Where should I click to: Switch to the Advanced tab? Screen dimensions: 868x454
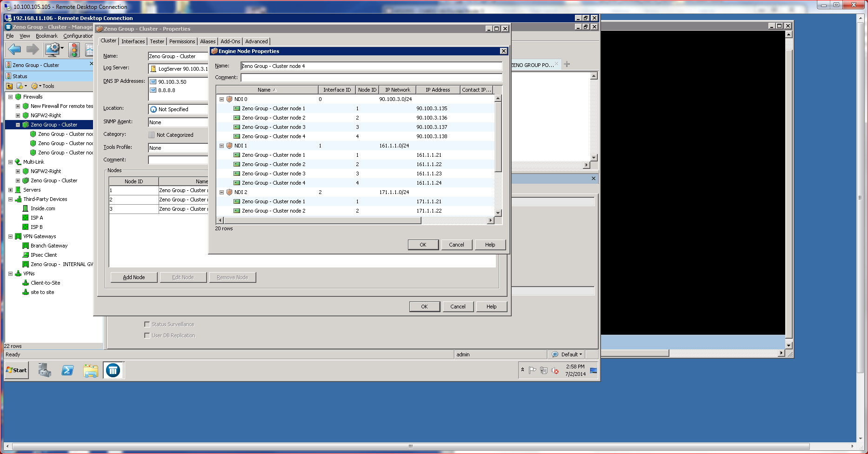[256, 41]
